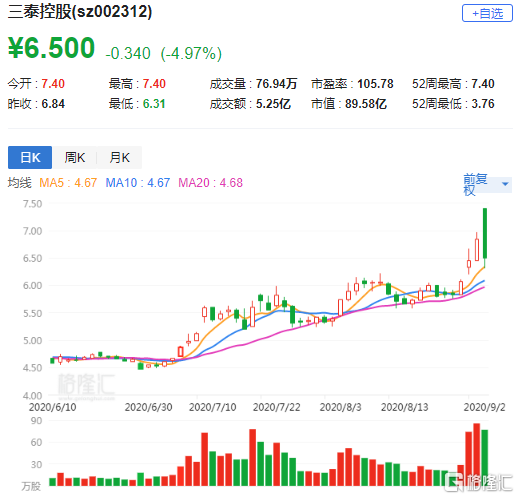Click the price change -0.340 (-4.97%)
The width and height of the screenshot is (519, 499).
(x=164, y=54)
